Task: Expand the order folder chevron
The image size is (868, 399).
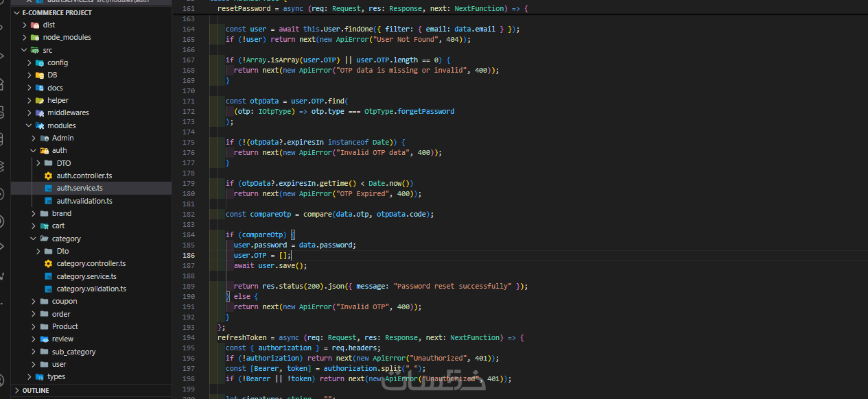Action: (34, 314)
